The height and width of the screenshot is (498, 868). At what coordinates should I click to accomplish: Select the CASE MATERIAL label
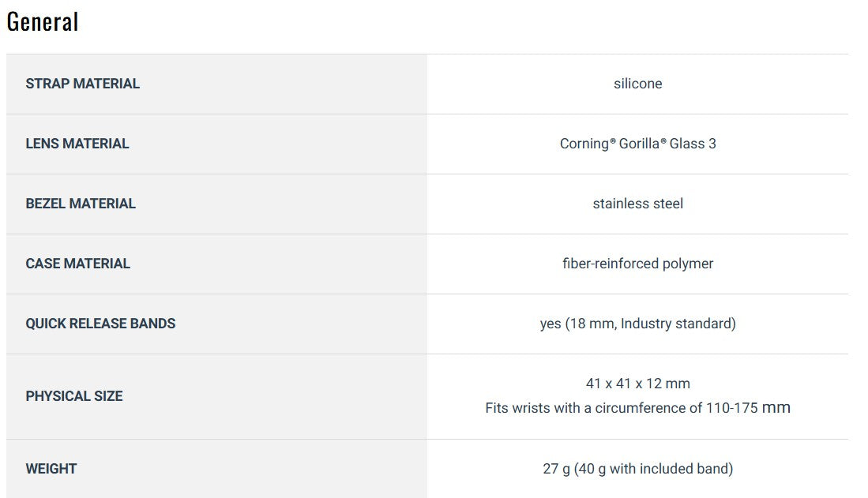pos(77,264)
